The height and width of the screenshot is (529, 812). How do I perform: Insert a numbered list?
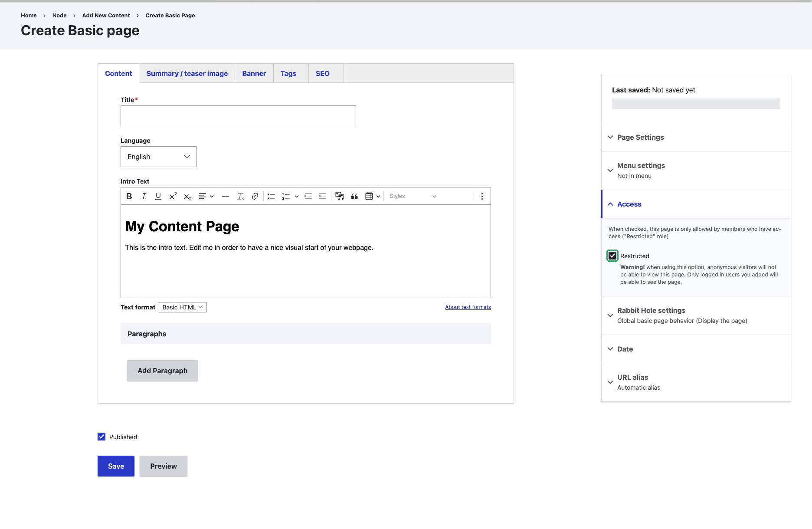click(x=286, y=196)
